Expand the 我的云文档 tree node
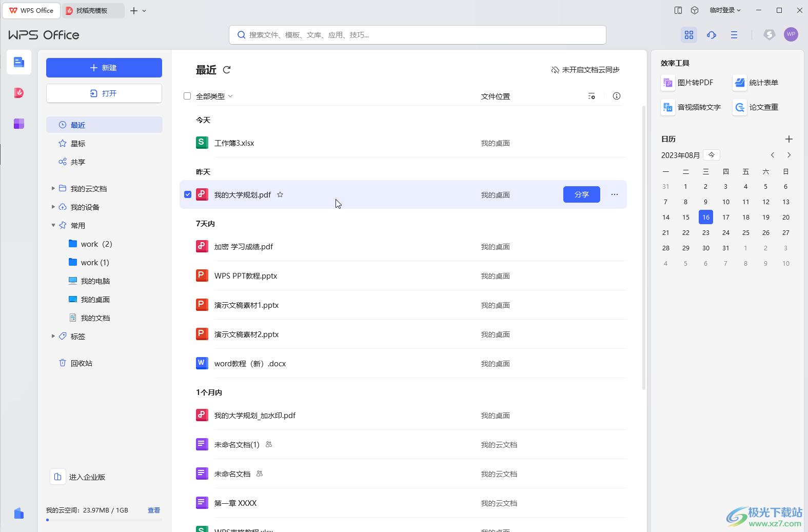 pos(53,188)
